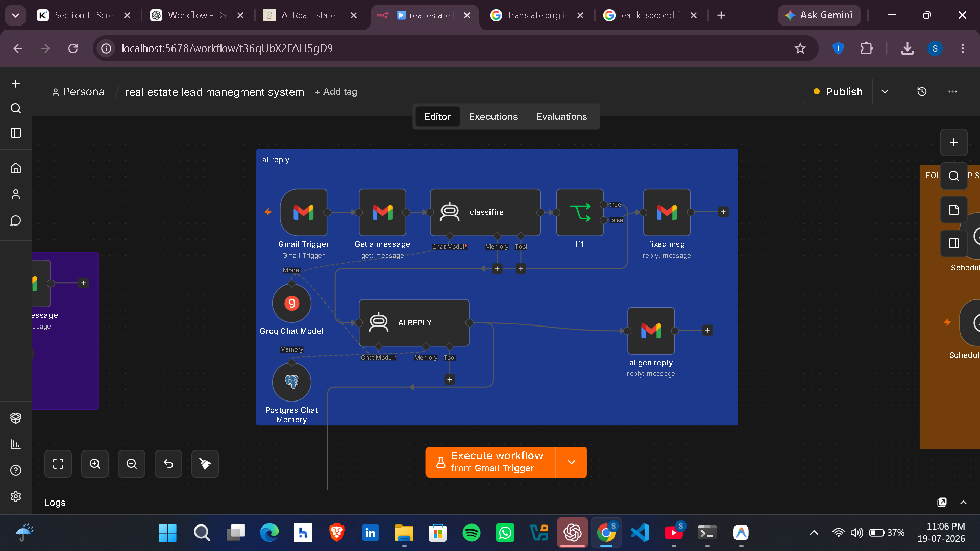Screen dimensions: 980x551
Task: Open the If1 branching node
Action: [580, 212]
